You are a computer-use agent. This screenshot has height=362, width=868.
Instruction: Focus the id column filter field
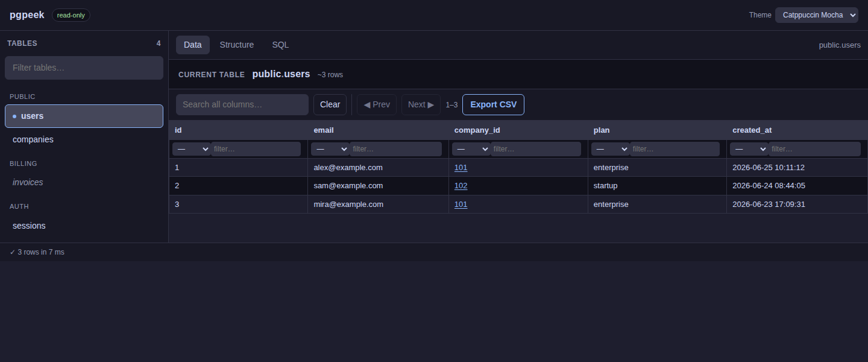[256, 149]
